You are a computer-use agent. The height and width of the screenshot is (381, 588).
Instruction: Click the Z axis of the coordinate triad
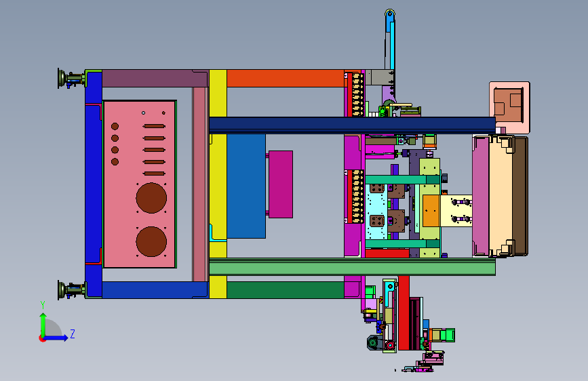coord(56,338)
